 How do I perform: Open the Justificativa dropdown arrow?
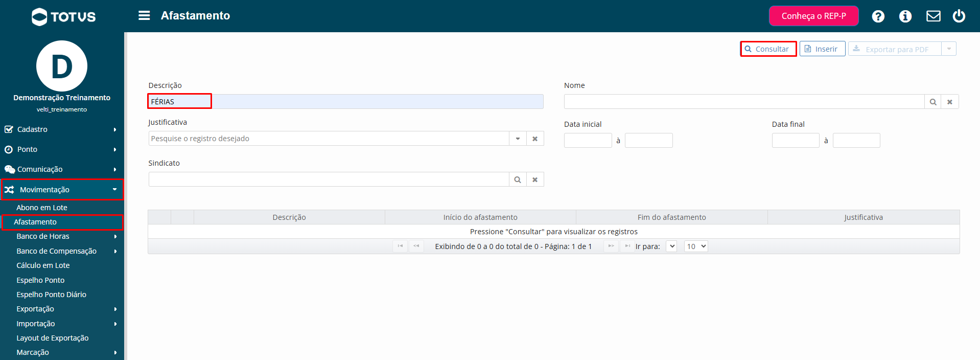click(x=518, y=139)
